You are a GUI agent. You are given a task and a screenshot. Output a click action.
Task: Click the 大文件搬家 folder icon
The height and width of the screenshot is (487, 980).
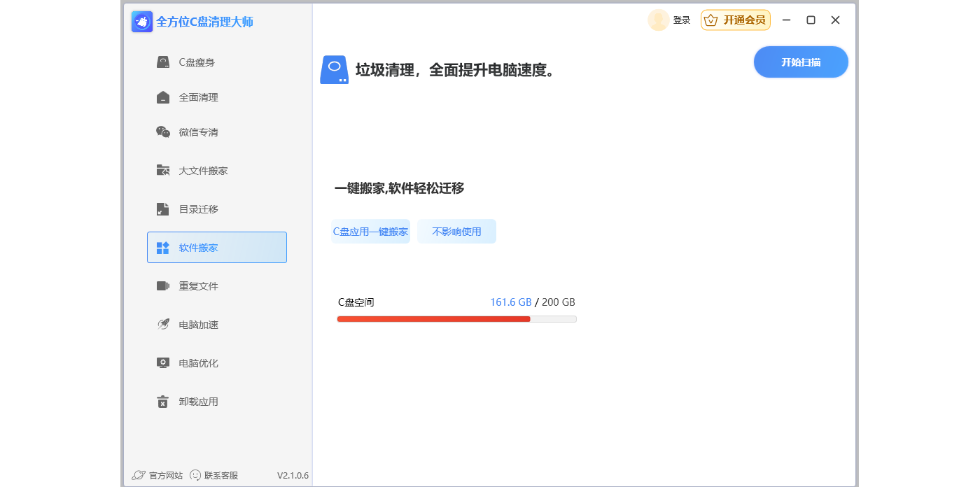163,171
